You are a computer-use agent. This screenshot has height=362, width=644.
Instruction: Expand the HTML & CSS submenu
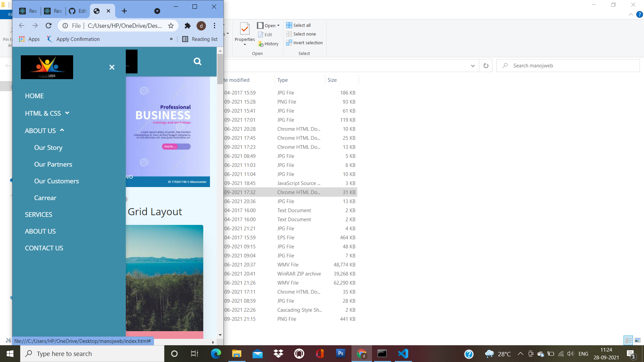point(47,113)
